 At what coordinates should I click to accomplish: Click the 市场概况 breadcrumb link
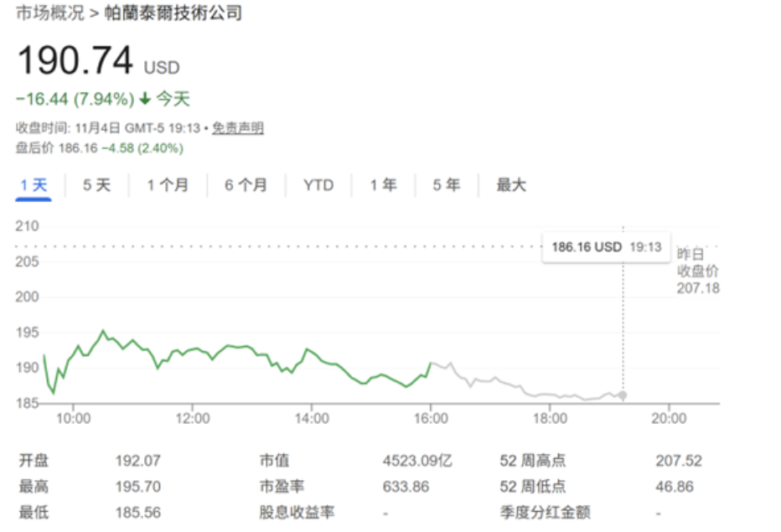click(x=50, y=13)
